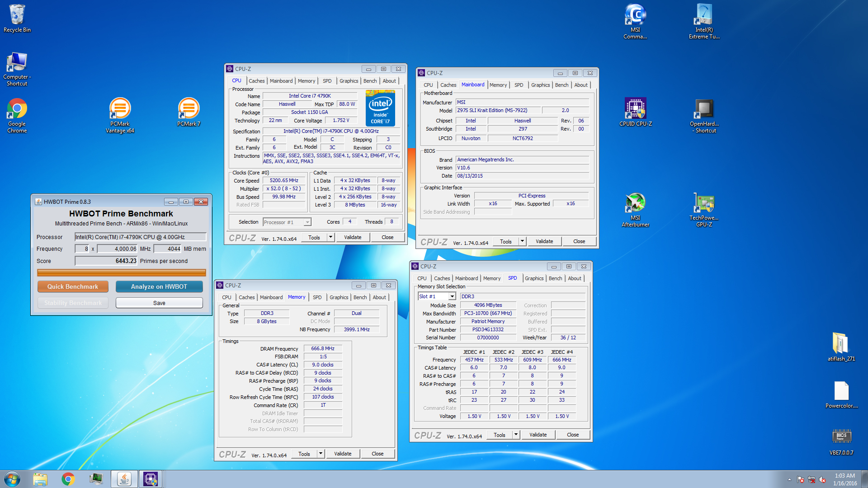The height and width of the screenshot is (488, 868).
Task: Click the Part Number PSD34G13332
Action: (488, 330)
